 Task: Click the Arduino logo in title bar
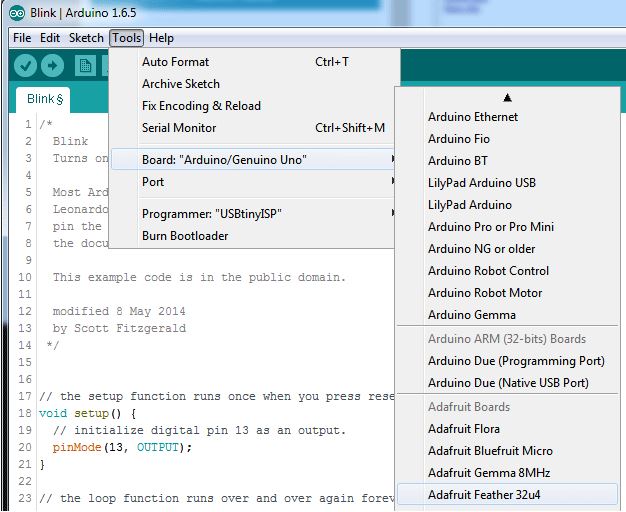(12, 12)
